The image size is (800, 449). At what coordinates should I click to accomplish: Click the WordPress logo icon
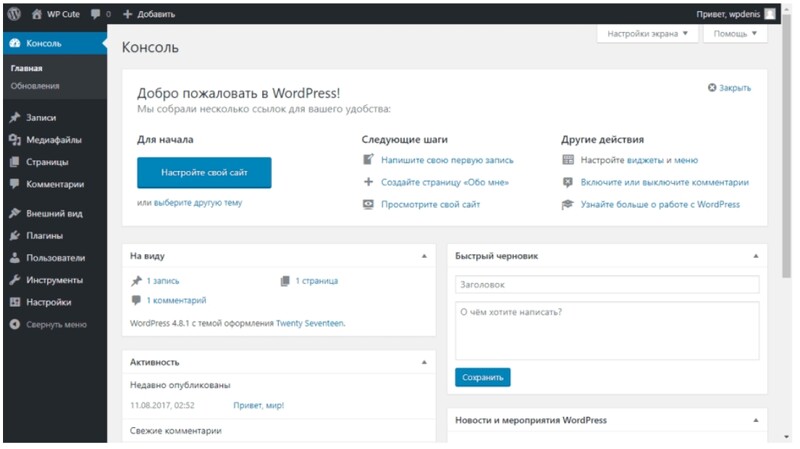click(14, 14)
